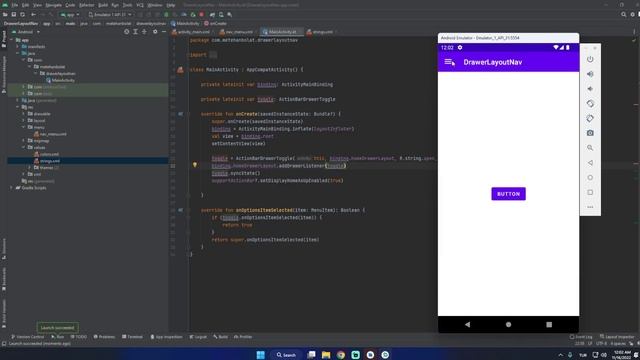
Task: Click the emulator volume up icon
Action: click(x=590, y=74)
